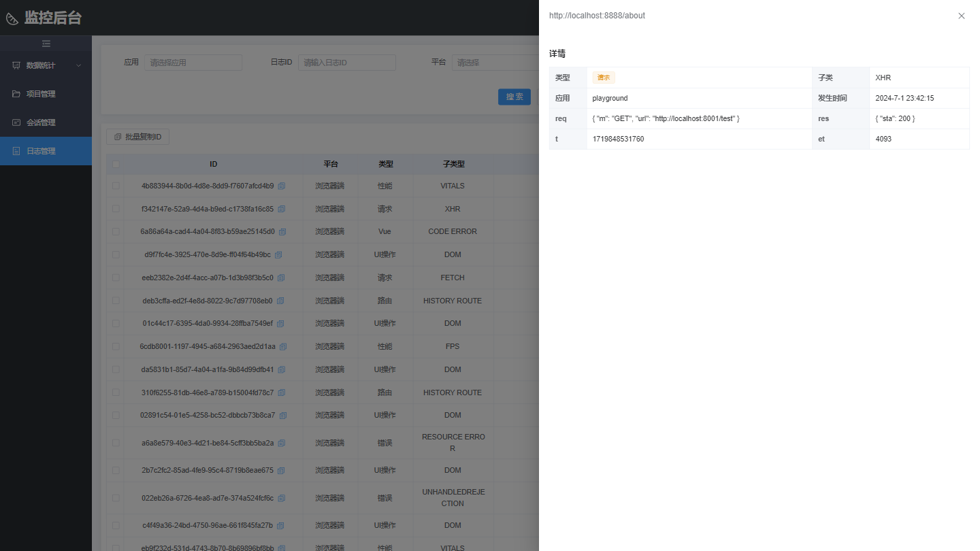The height and width of the screenshot is (551, 980).
Task: Expand the 数据统计 sidebar submenu
Action: coord(46,65)
